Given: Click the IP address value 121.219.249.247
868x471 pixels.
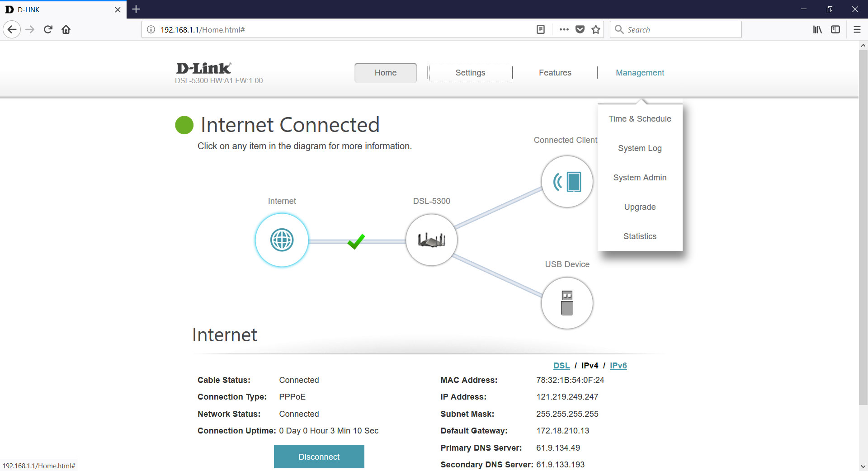Looking at the screenshot, I should pos(567,397).
